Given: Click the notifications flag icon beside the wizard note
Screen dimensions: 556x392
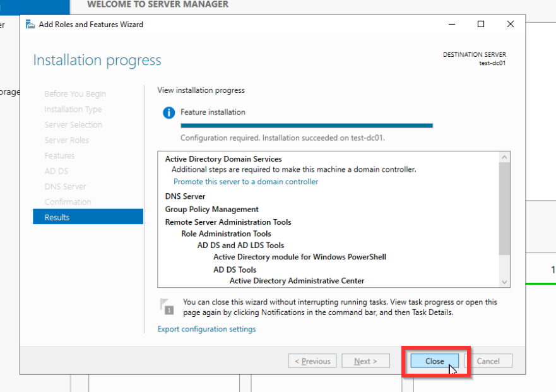Looking at the screenshot, I should tap(167, 307).
